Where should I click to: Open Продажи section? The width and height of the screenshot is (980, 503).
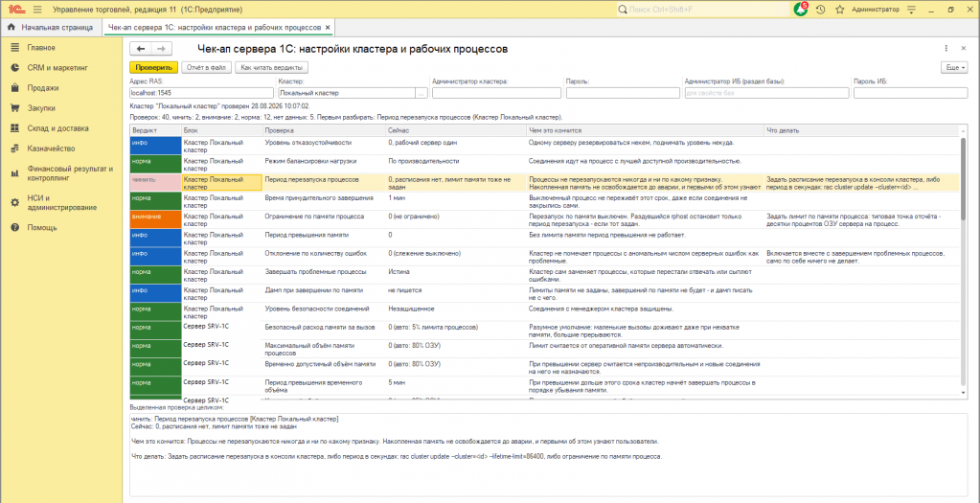point(42,88)
